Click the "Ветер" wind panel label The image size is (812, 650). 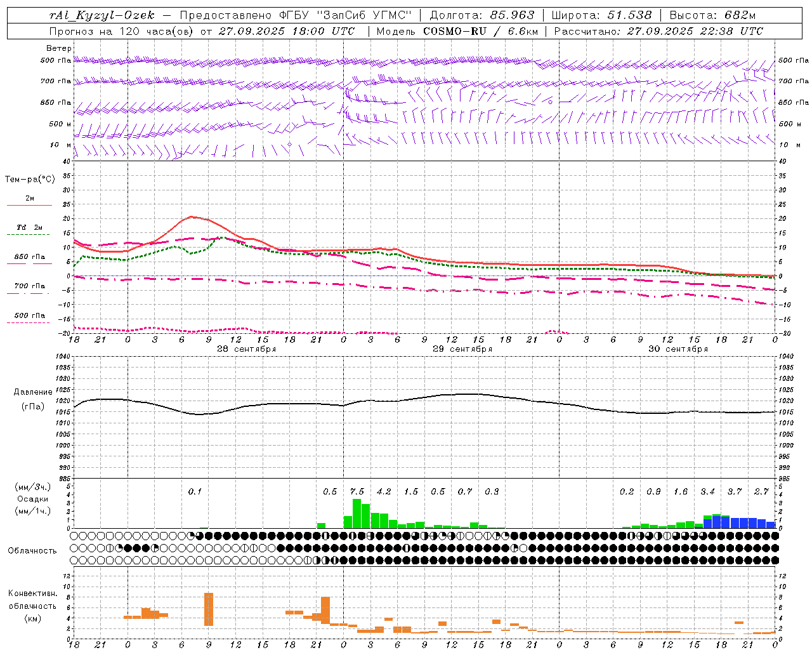[59, 48]
